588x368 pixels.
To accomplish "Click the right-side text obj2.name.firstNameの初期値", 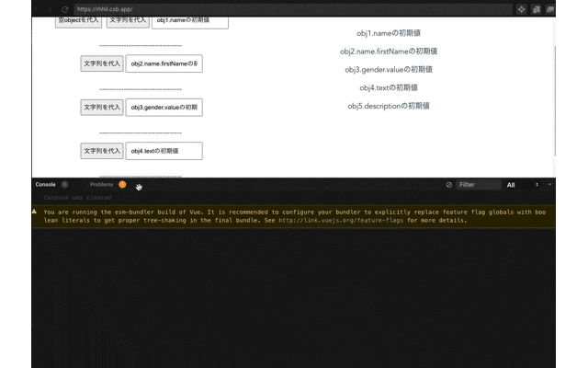I will (389, 52).
